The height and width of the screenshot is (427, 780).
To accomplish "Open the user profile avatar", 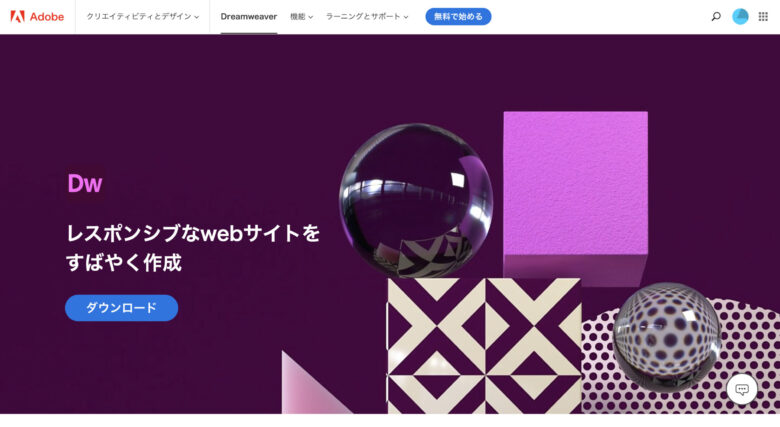I will pyautogui.click(x=740, y=16).
